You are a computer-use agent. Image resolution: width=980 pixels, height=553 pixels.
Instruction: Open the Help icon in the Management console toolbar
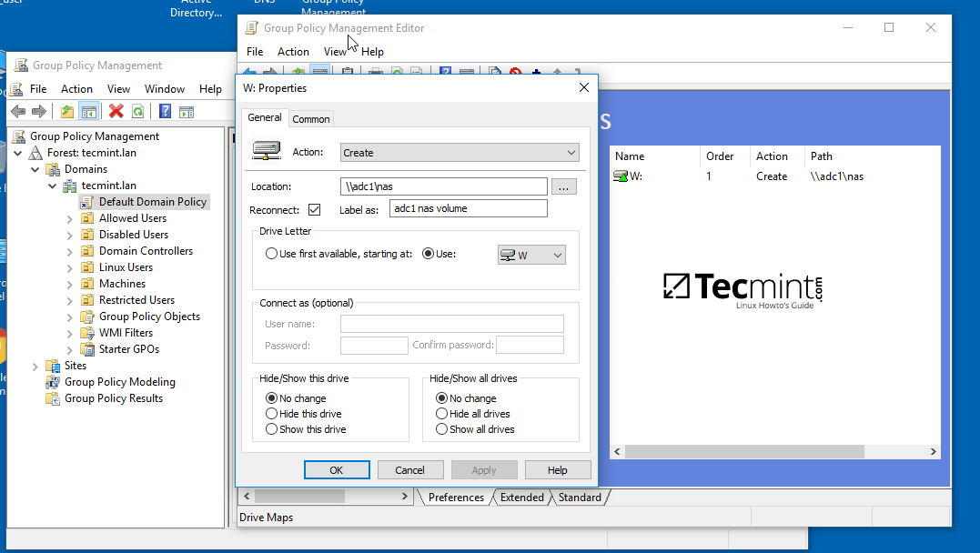[165, 111]
